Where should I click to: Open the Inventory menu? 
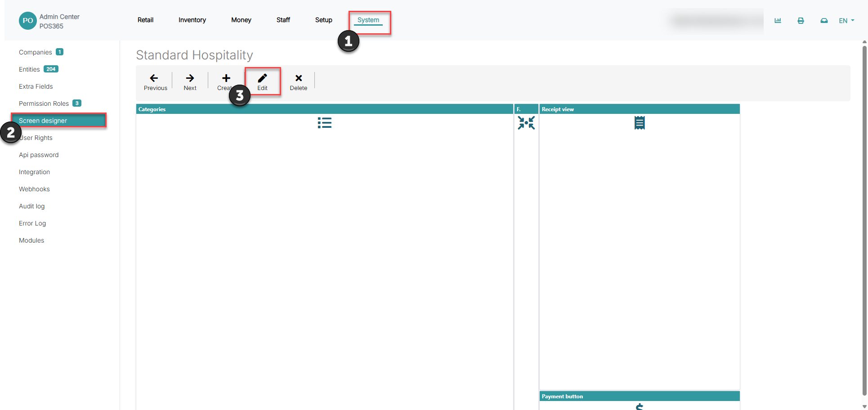click(192, 20)
